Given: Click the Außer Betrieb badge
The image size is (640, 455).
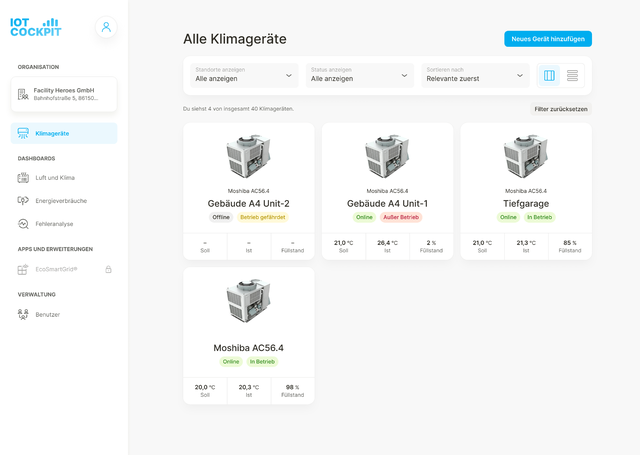Looking at the screenshot, I should pyautogui.click(x=401, y=217).
